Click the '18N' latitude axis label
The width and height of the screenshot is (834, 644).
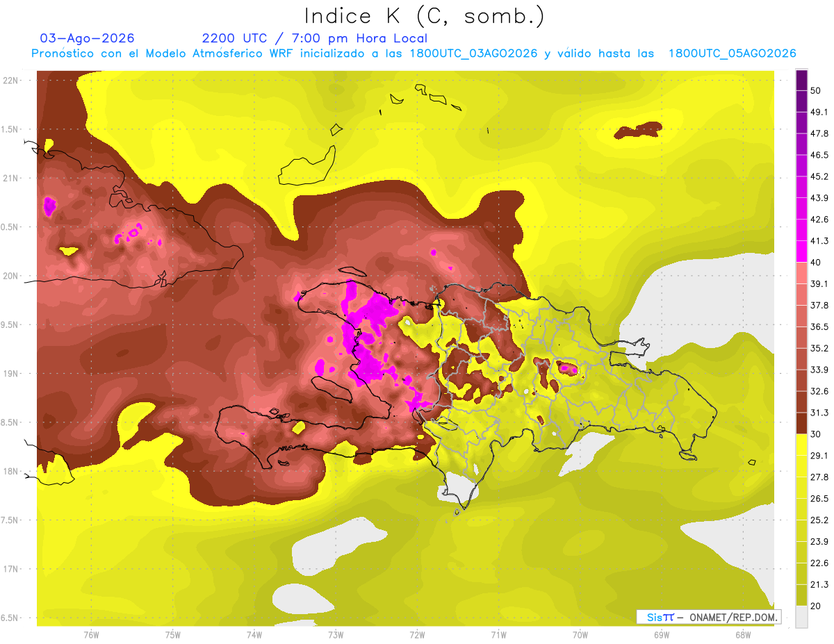(12, 471)
